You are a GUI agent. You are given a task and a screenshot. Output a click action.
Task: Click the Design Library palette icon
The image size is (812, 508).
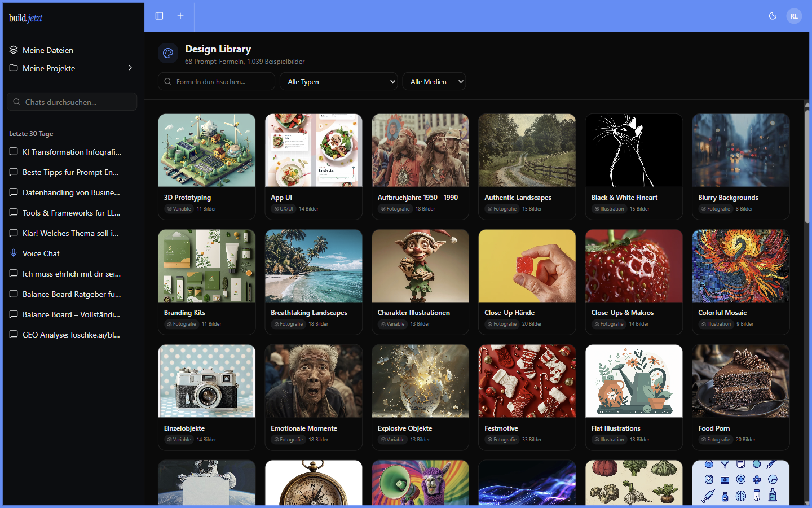click(168, 53)
